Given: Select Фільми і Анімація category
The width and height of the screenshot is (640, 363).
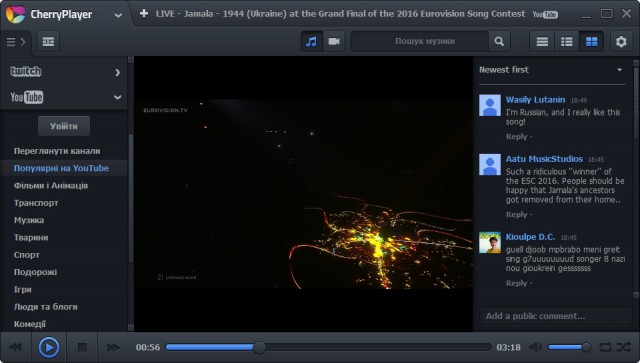Looking at the screenshot, I should tap(51, 185).
